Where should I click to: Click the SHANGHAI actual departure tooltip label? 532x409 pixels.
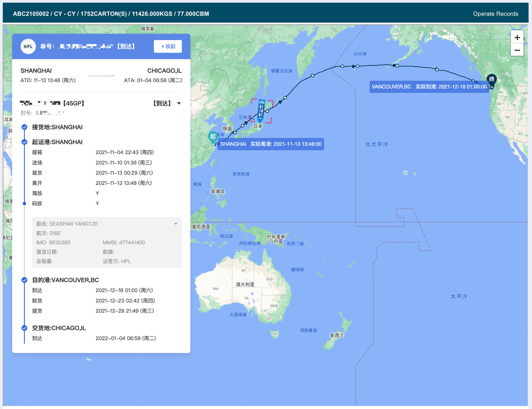coord(271,144)
